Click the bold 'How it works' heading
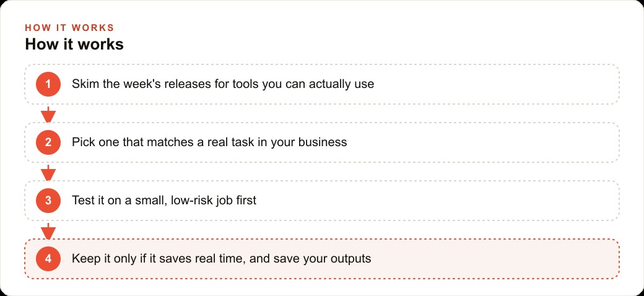The height and width of the screenshot is (296, 644). (74, 45)
